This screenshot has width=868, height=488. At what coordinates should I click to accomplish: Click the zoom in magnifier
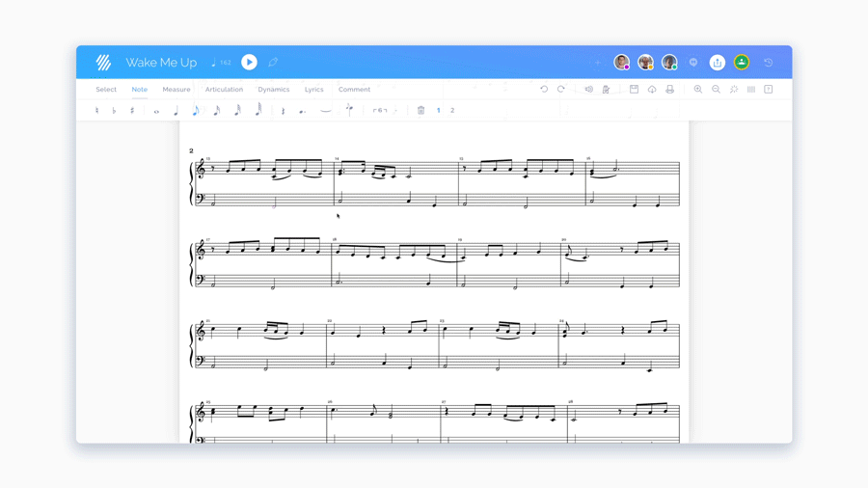(698, 89)
